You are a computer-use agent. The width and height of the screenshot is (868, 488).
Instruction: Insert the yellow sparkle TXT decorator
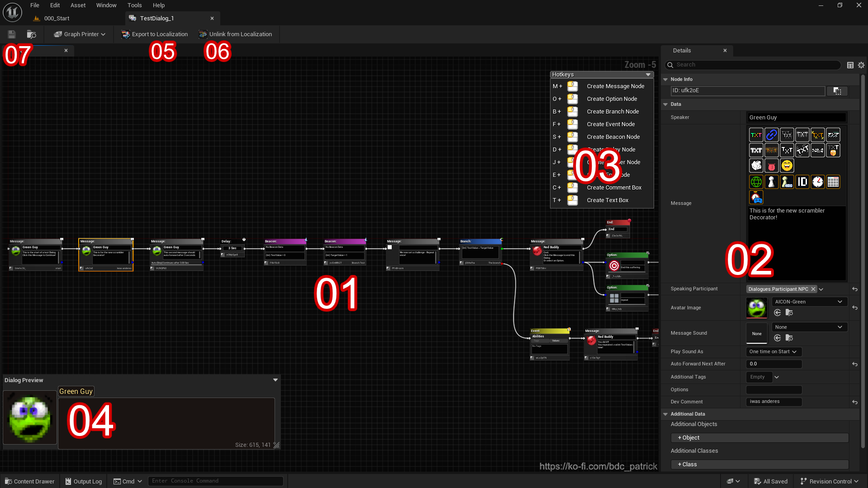pos(817,135)
